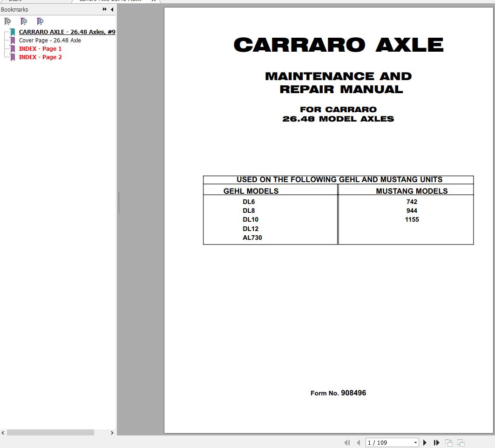Screen dimensions: 495x448
Task: Click the new bookmark icon in Bookmarks panel
Action: point(24,21)
